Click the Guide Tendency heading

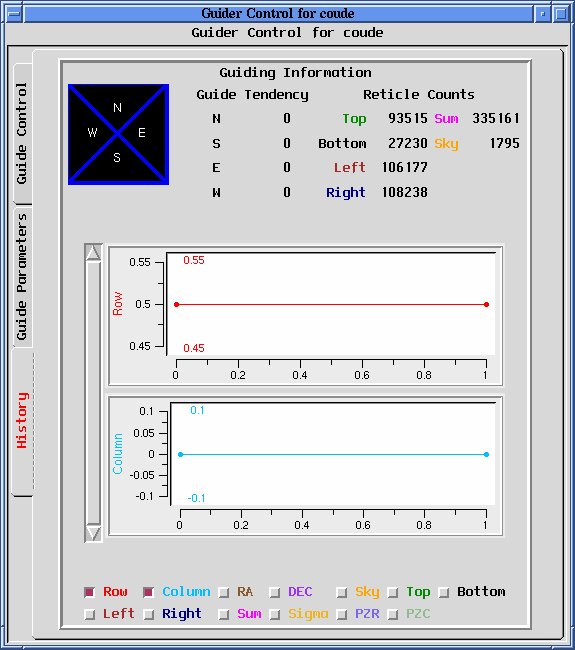coord(252,95)
